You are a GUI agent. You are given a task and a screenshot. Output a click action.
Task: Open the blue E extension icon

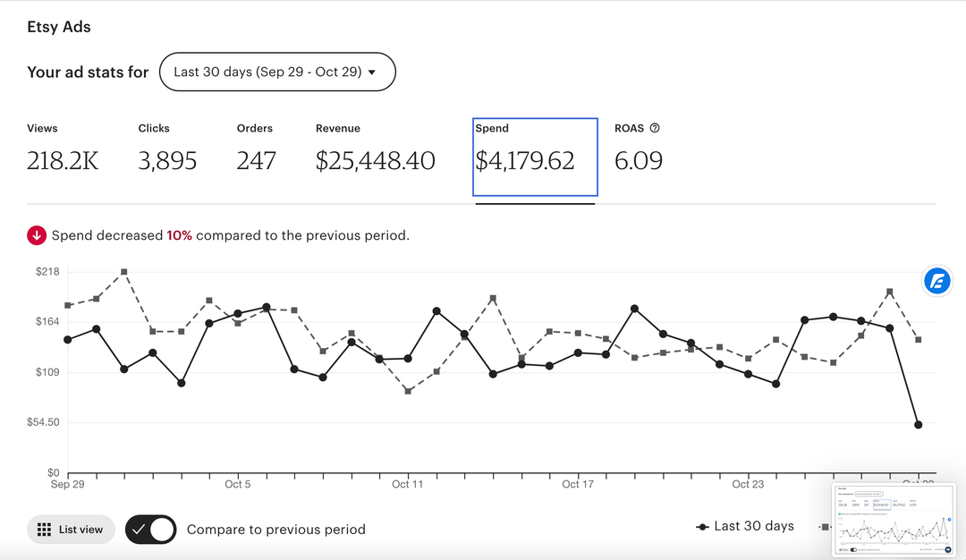937,281
